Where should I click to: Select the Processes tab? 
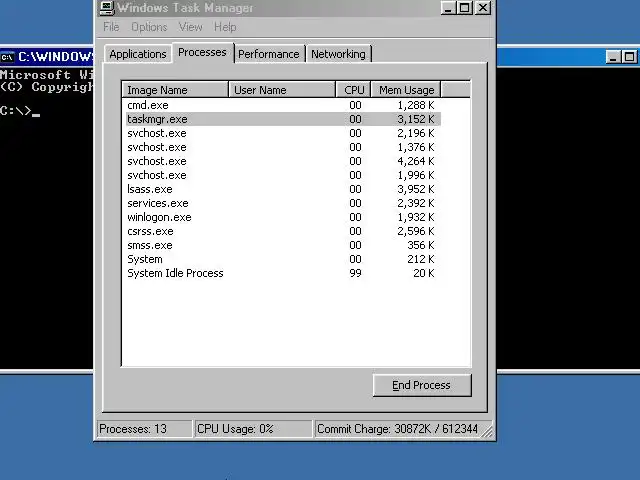[202, 53]
